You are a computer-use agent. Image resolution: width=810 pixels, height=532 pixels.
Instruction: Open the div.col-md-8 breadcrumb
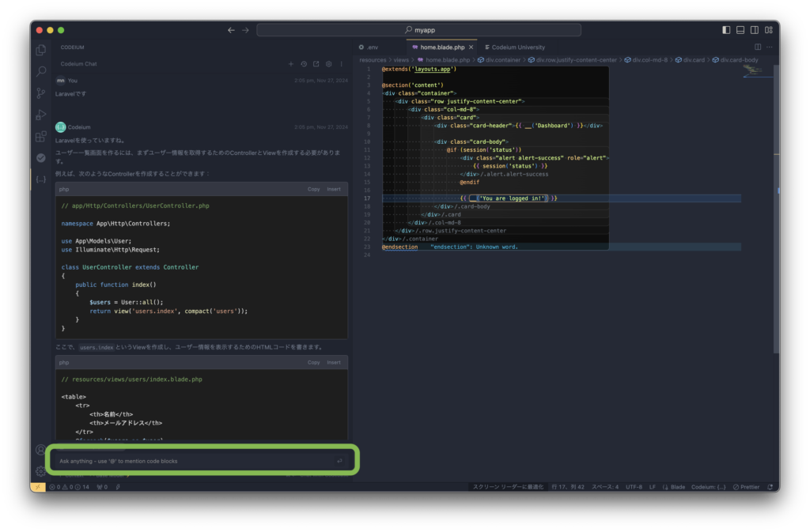click(645, 60)
